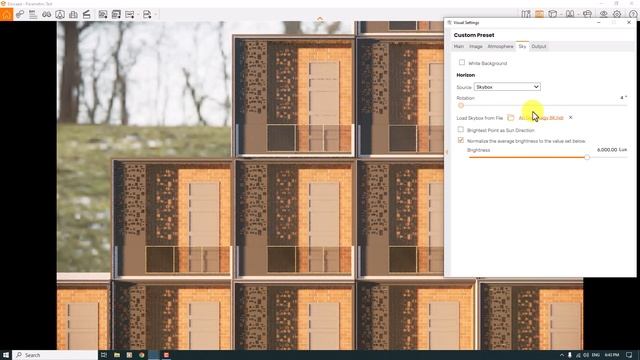Open the Windows Start menu
Screen dimensions: 640x360
(x=6, y=355)
